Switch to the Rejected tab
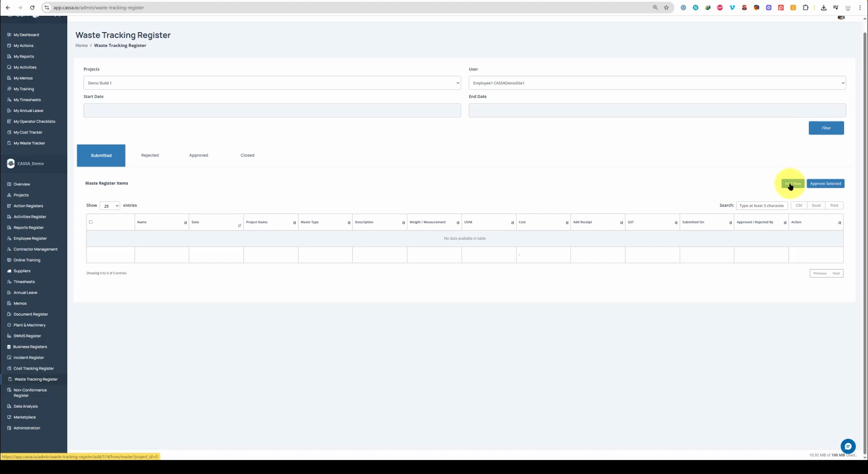 [x=150, y=155]
